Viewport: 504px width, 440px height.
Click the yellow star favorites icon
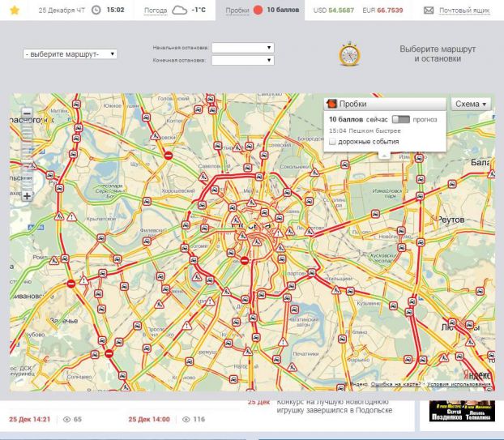pyautogui.click(x=15, y=11)
